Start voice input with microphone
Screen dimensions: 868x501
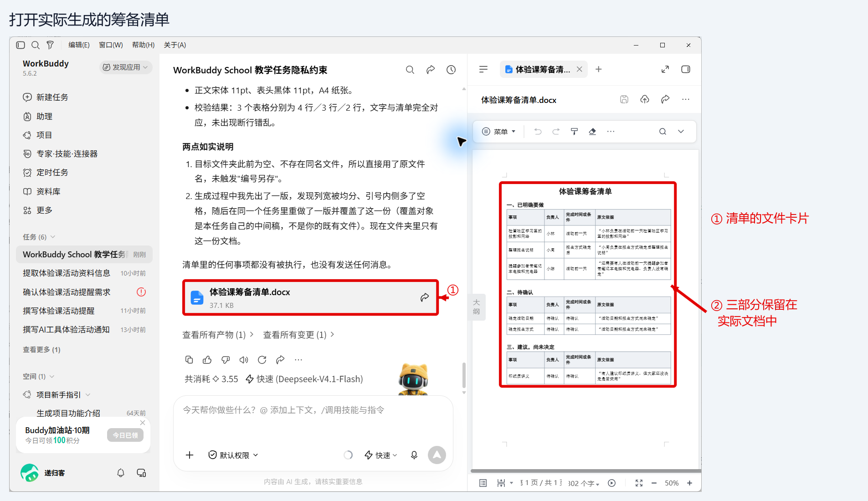click(414, 455)
